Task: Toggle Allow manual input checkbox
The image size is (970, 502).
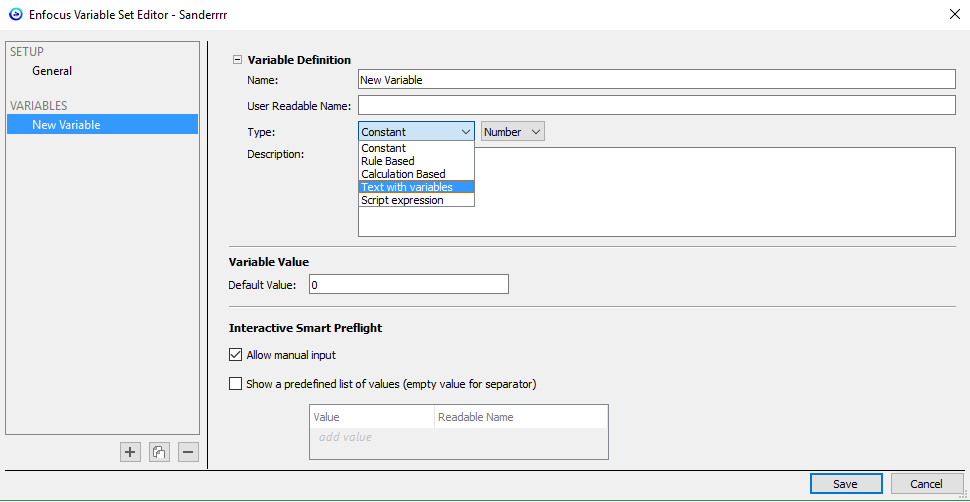Action: click(236, 355)
